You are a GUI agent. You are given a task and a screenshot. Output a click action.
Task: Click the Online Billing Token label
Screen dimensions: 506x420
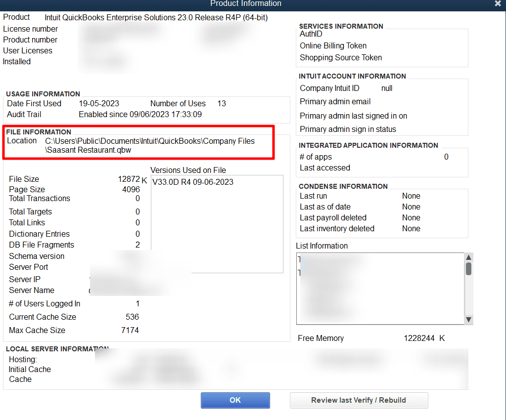tap(333, 46)
